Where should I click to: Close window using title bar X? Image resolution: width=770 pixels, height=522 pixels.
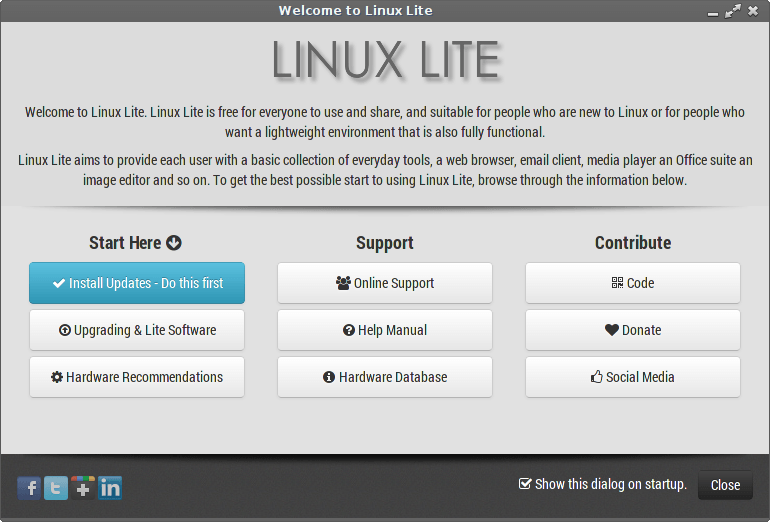point(753,11)
